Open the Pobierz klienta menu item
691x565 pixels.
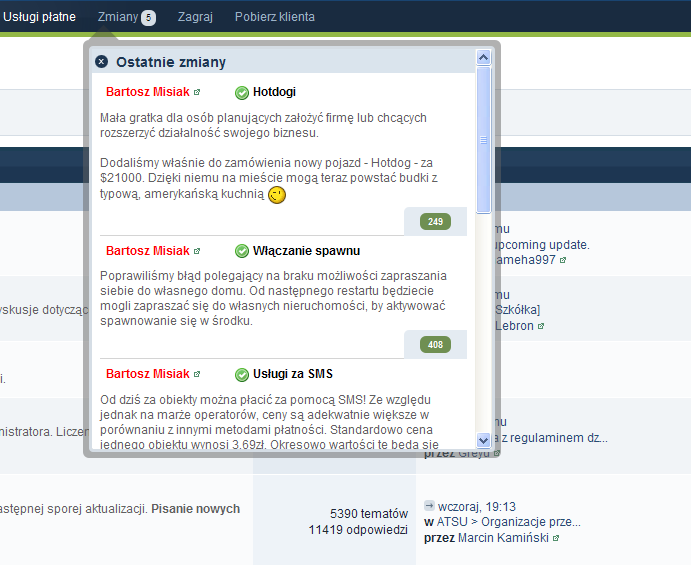(x=275, y=17)
